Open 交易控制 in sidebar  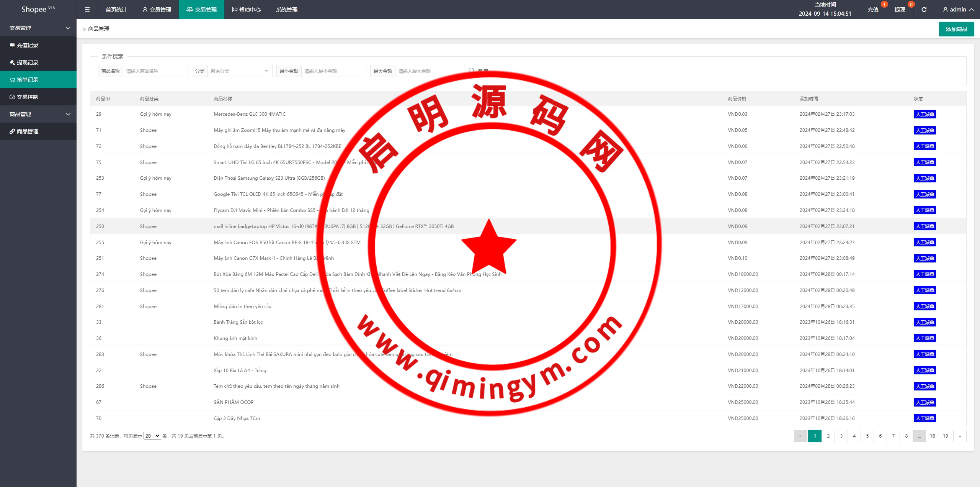pyautogui.click(x=28, y=97)
